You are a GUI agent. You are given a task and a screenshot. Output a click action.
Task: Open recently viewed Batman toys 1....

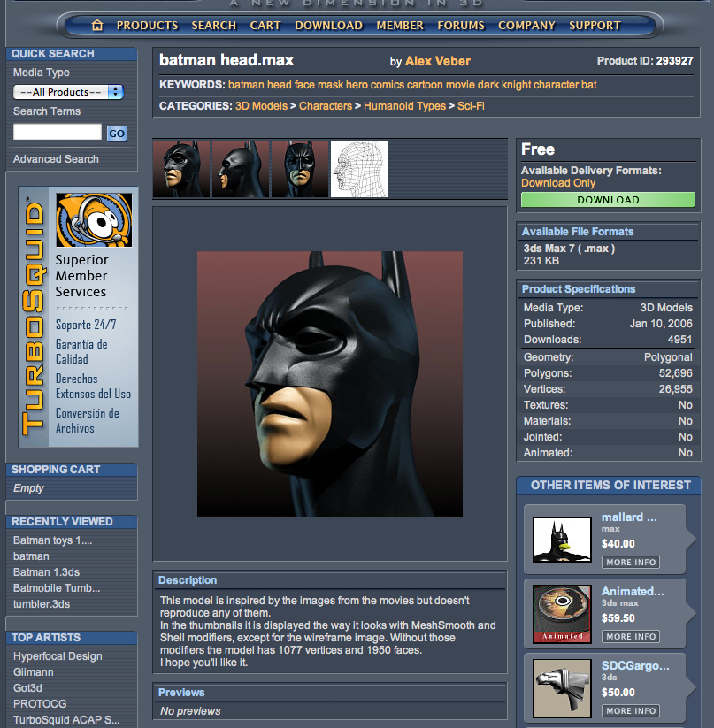52,540
